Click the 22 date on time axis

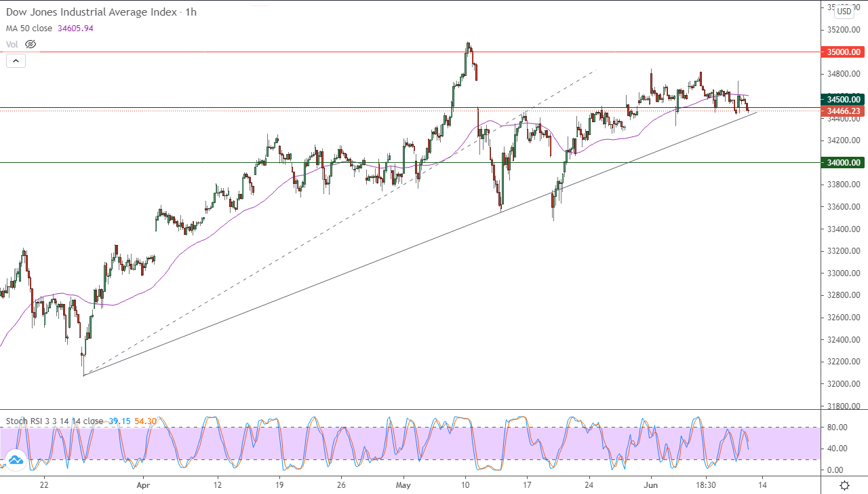pos(44,485)
